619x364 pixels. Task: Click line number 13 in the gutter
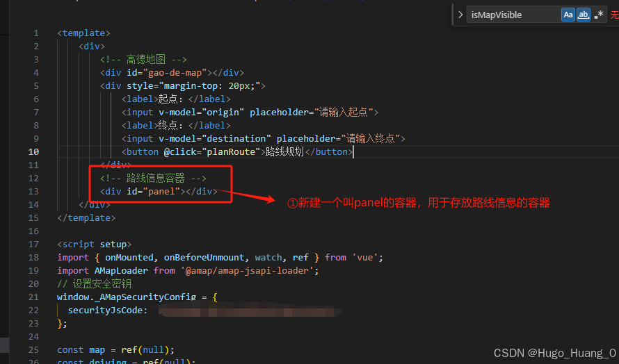tap(33, 191)
